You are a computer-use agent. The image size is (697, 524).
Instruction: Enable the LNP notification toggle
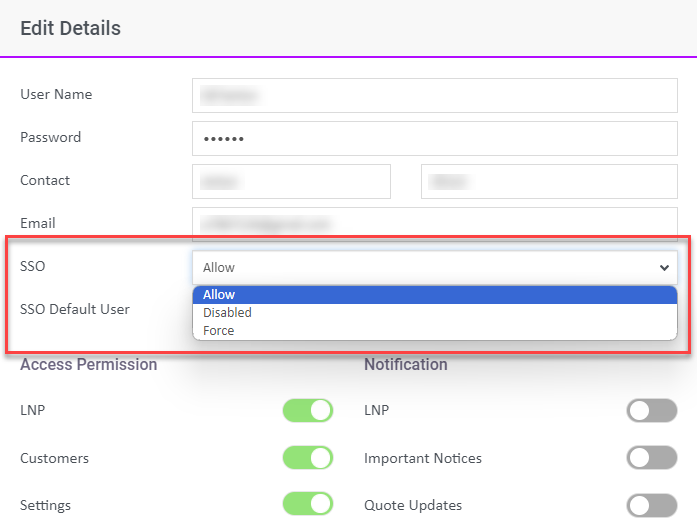[x=651, y=411]
